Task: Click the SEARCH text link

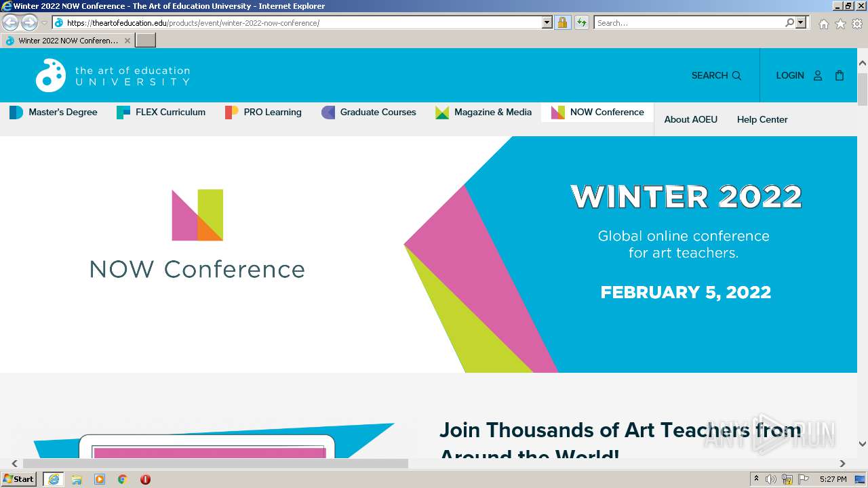Action: [709, 76]
